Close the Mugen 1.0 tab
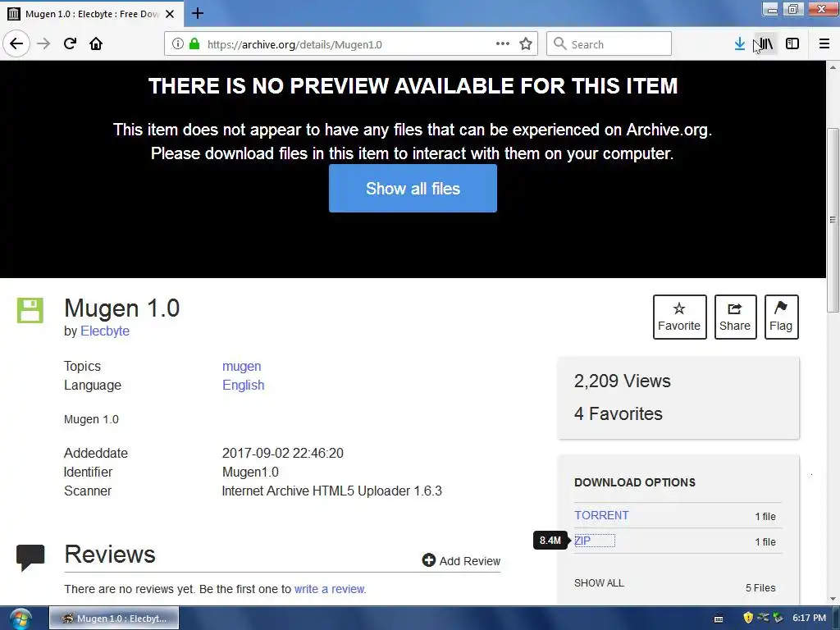 [170, 14]
